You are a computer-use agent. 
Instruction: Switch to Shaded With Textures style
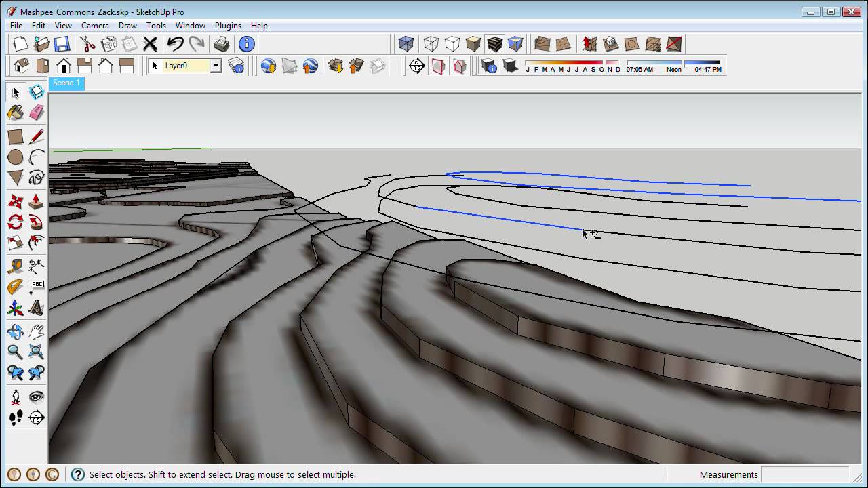click(494, 44)
